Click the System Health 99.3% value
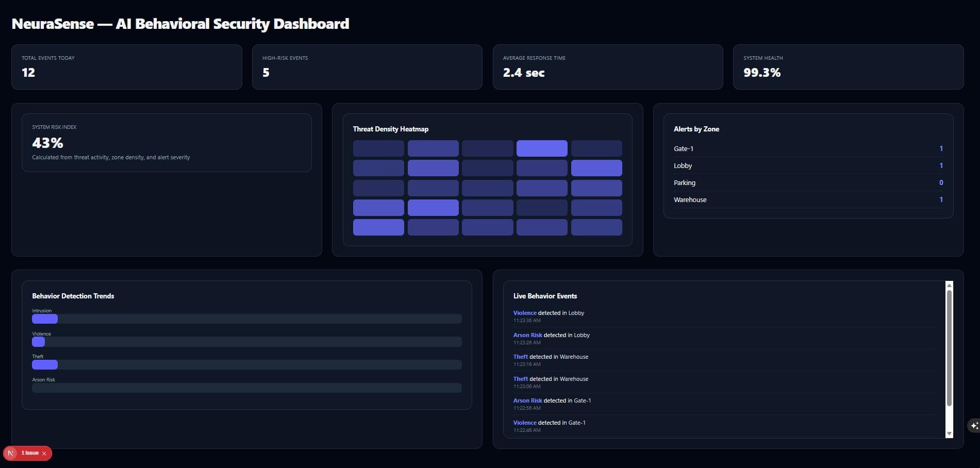 click(762, 73)
